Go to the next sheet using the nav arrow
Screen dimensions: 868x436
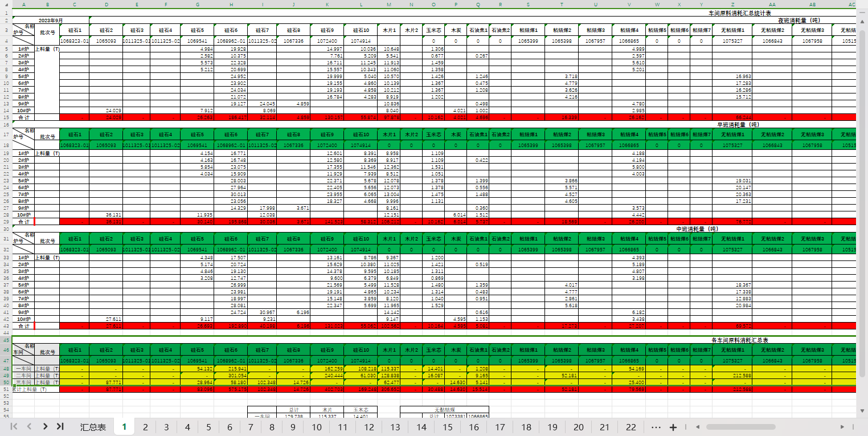(x=44, y=427)
